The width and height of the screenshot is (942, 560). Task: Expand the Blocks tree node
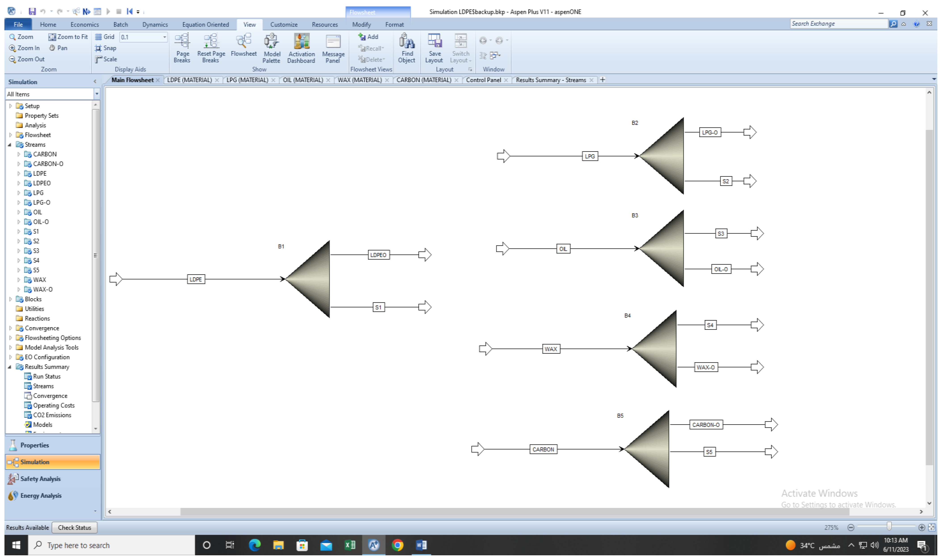10,299
